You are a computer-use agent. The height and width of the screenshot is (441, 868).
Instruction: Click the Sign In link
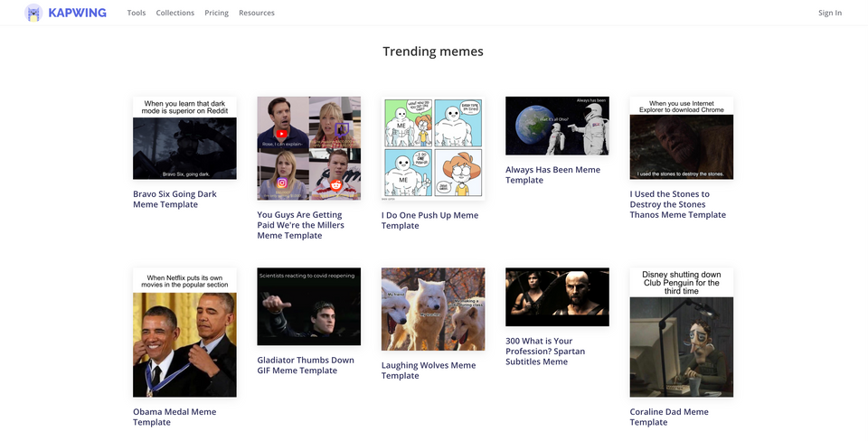click(x=829, y=14)
